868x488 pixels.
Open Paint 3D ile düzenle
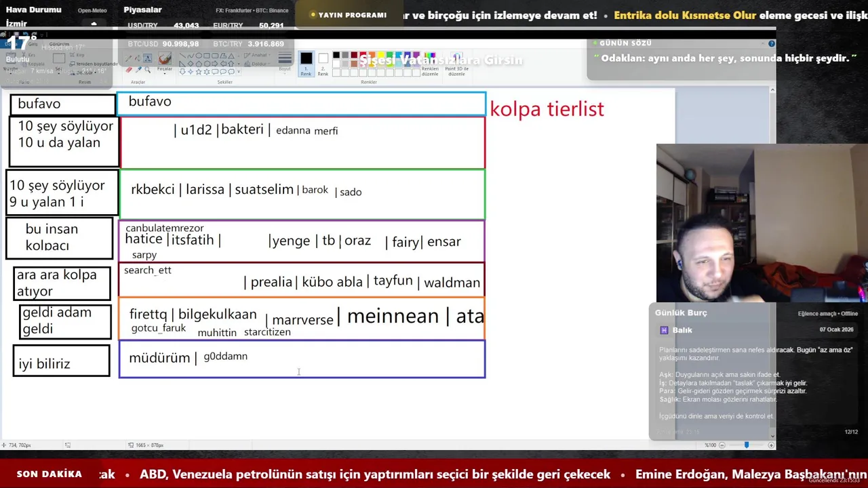point(456,65)
